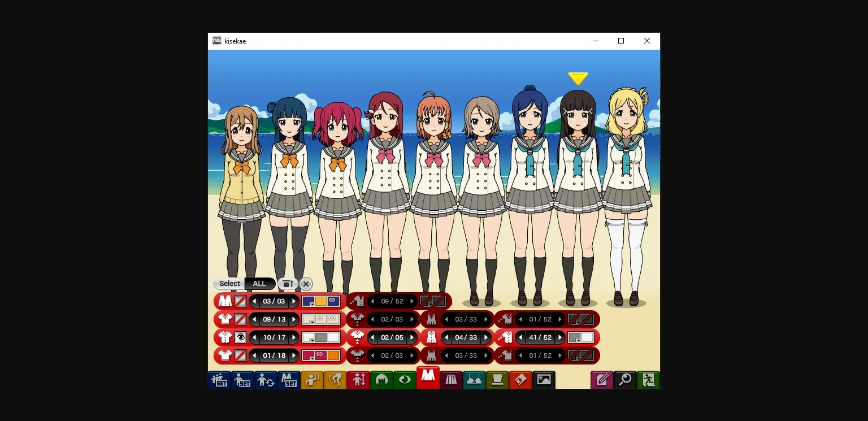Open the eye and face tab
Image resolution: width=868 pixels, height=421 pixels.
pos(405,380)
